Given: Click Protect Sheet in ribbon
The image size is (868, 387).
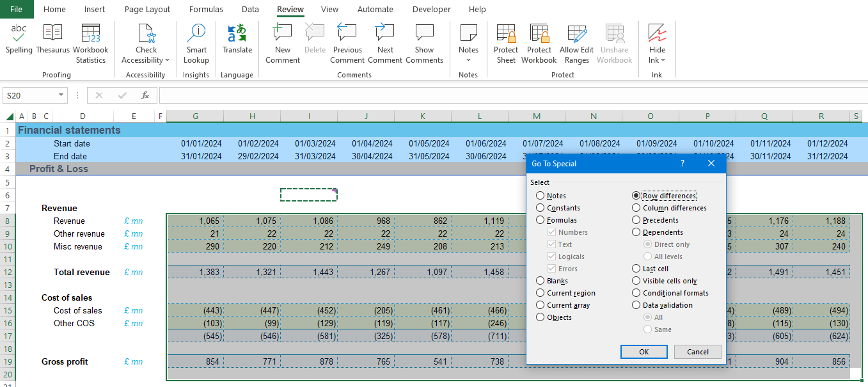Looking at the screenshot, I should (x=505, y=43).
